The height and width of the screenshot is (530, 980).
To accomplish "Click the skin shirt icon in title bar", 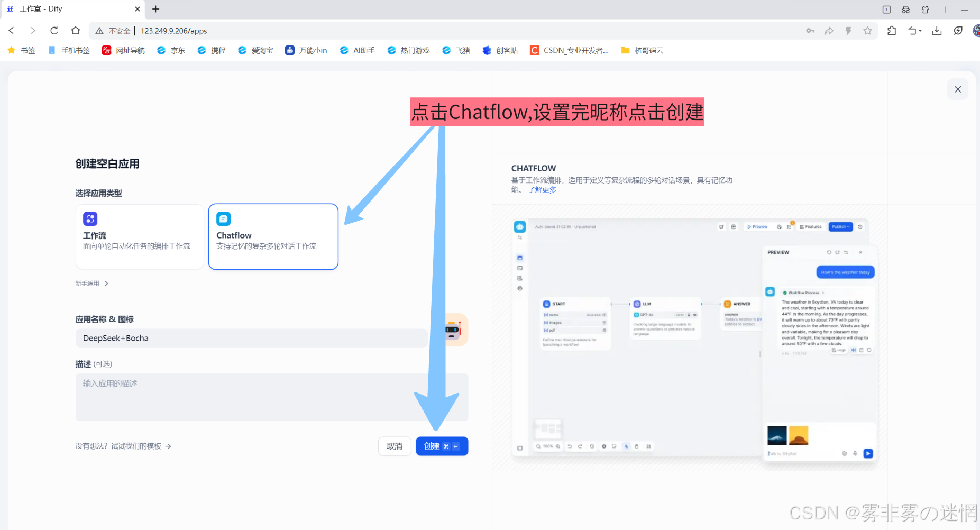I will [925, 10].
